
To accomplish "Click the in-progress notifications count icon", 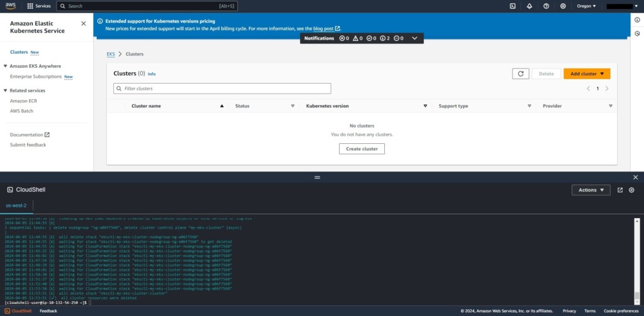I will click(398, 38).
